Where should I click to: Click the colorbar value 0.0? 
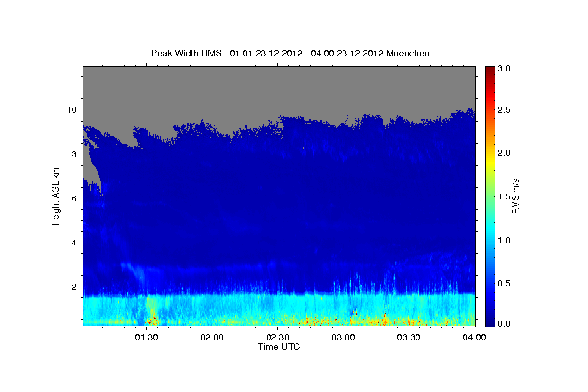point(505,324)
